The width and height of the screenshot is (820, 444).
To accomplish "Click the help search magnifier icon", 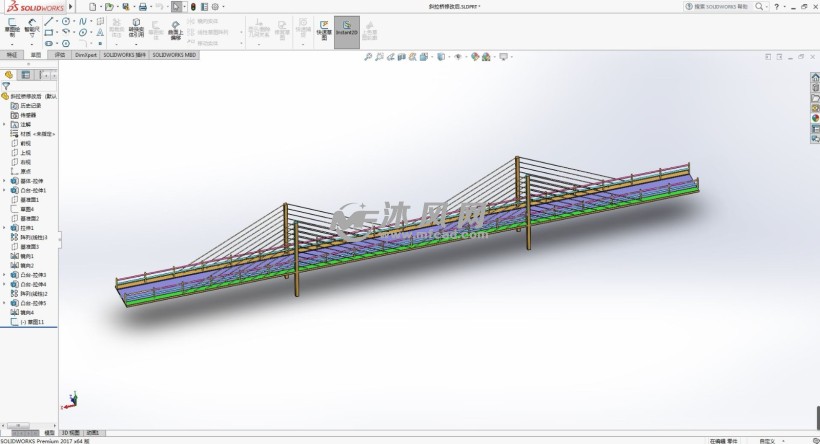I will click(759, 7).
